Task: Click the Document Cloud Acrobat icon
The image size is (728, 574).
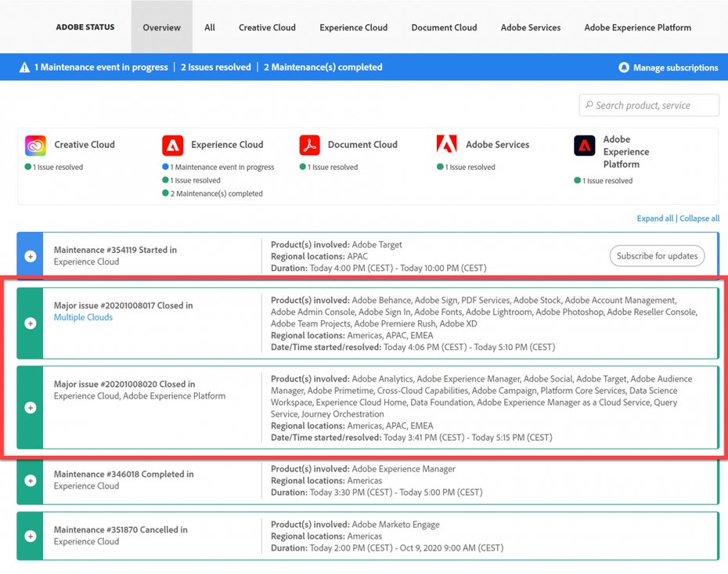Action: click(x=310, y=146)
